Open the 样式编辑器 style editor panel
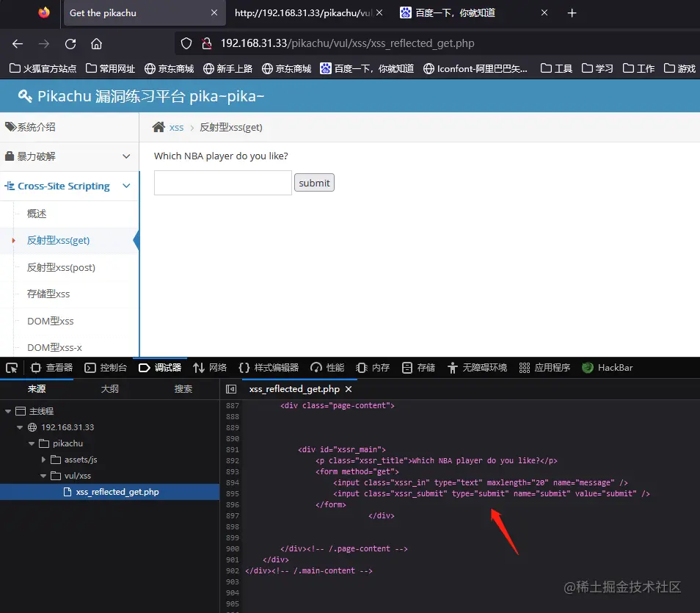This screenshot has height=613, width=700. click(269, 368)
